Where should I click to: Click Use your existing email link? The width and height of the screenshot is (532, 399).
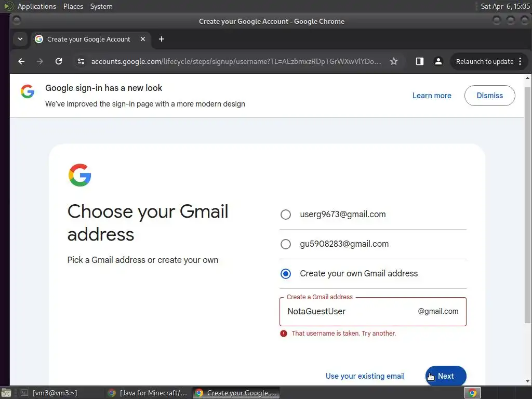[x=365, y=376]
